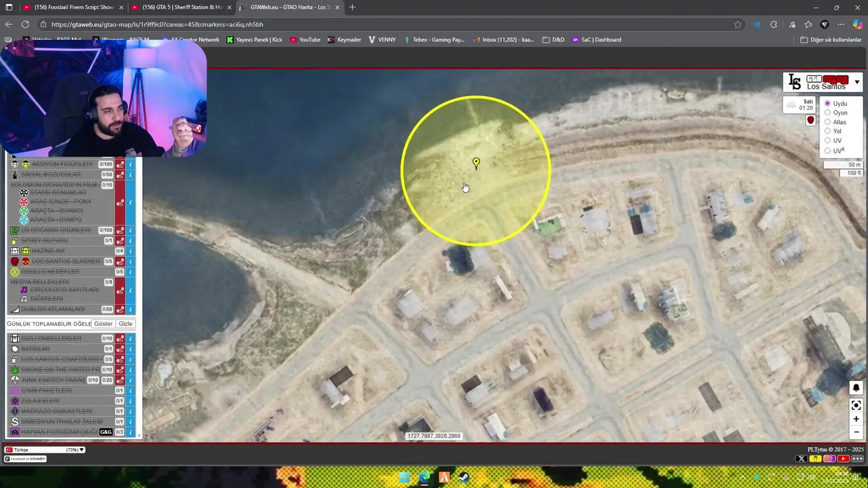The image size is (868, 488).
Task: Zoom out with the map minus button
Action: point(856,432)
